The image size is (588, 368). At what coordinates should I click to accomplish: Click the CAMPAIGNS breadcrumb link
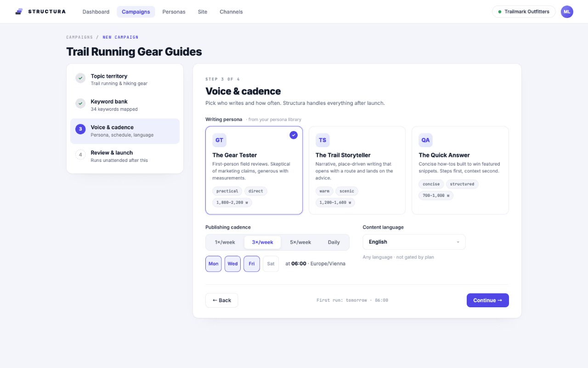[x=79, y=37]
